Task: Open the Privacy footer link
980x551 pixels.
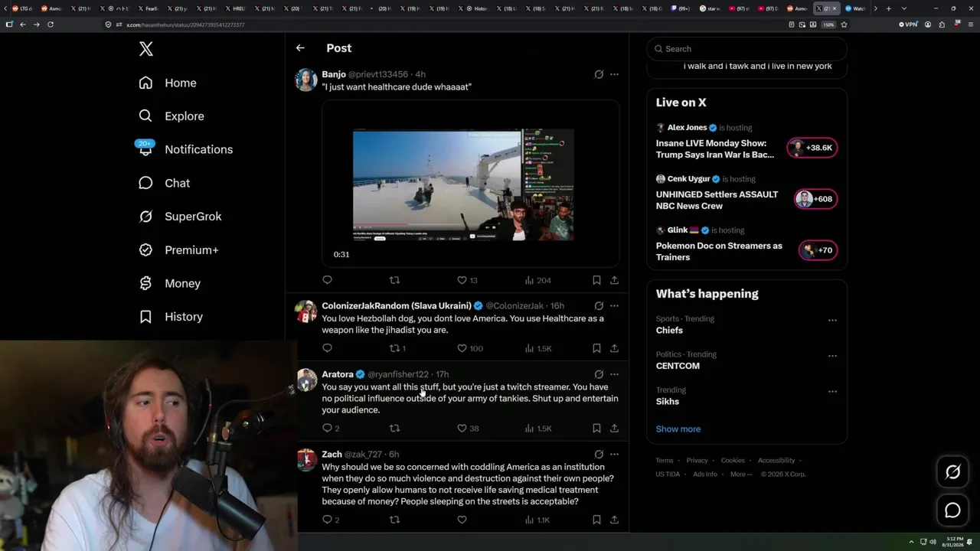Action: tap(697, 461)
